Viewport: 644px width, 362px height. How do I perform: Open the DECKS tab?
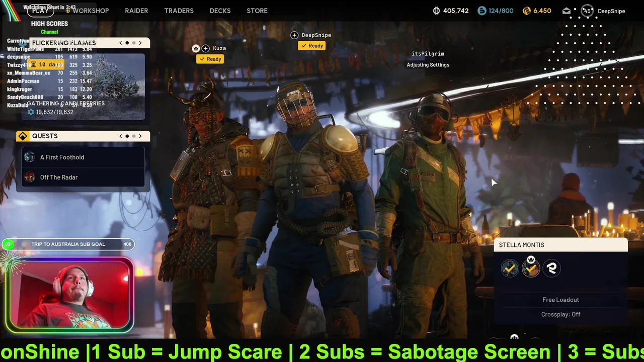point(220,11)
